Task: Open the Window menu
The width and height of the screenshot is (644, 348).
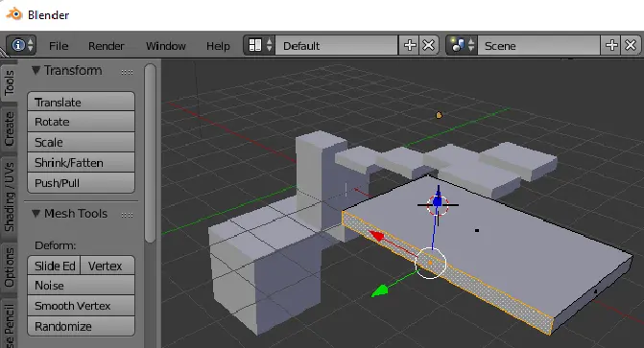Action: pyautogui.click(x=165, y=46)
